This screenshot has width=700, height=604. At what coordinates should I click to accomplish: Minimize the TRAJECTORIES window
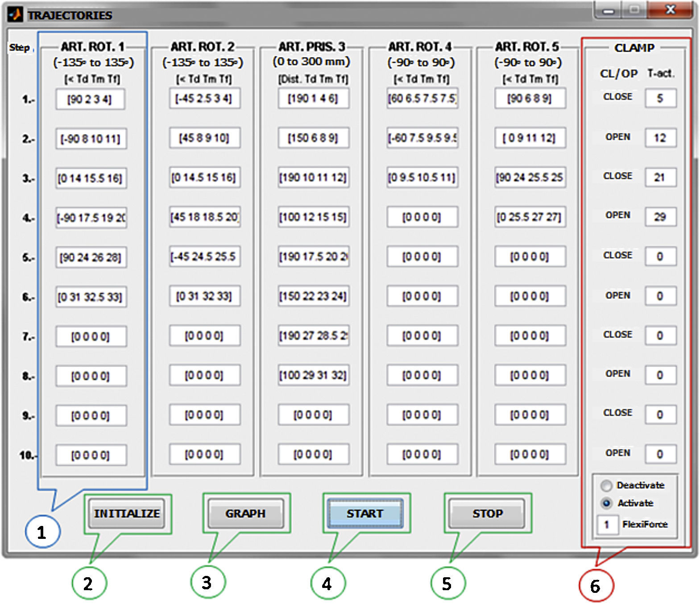[x=609, y=11]
